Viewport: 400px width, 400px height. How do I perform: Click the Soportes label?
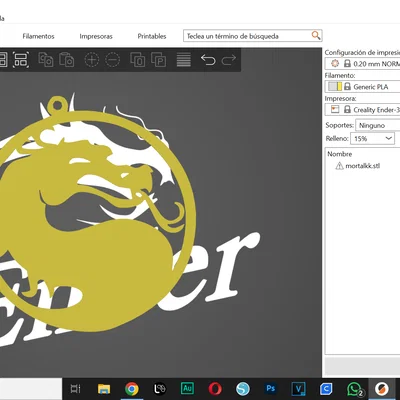coord(339,125)
